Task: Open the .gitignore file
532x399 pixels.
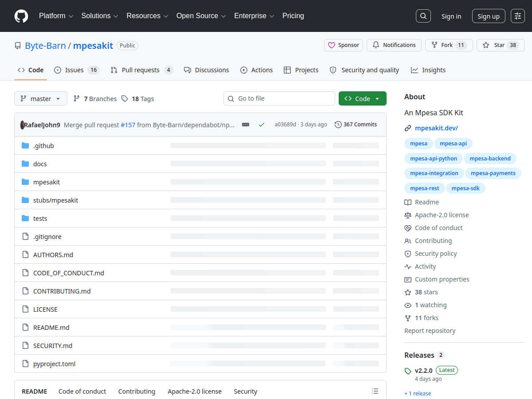Action: [47, 236]
